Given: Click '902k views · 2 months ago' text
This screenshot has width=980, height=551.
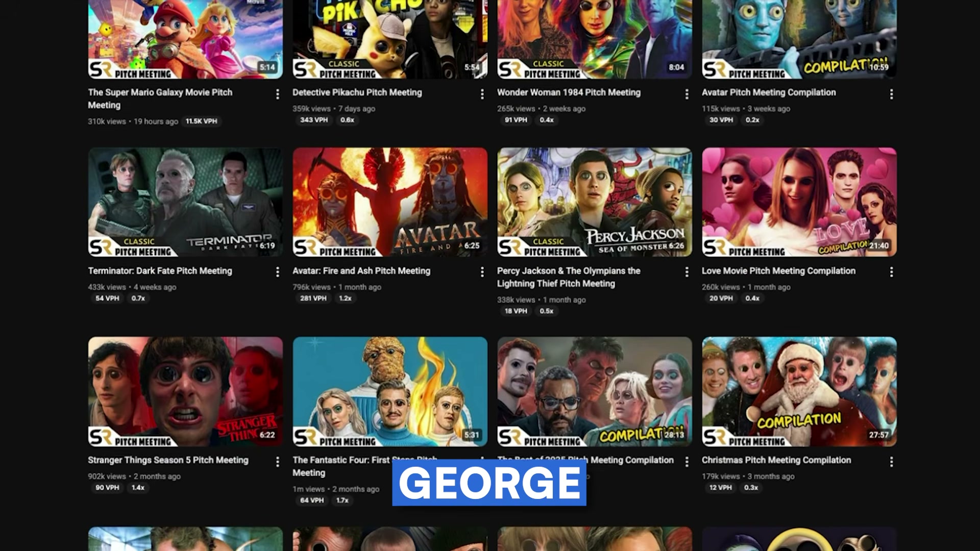Looking at the screenshot, I should point(134,477).
